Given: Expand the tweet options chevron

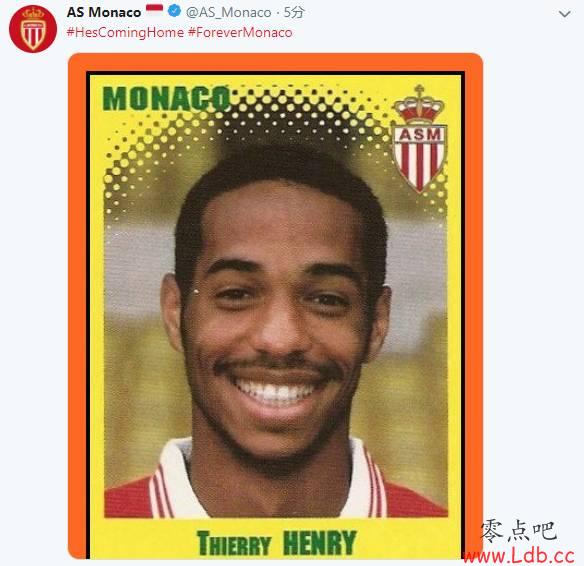Looking at the screenshot, I should tap(565, 15).
